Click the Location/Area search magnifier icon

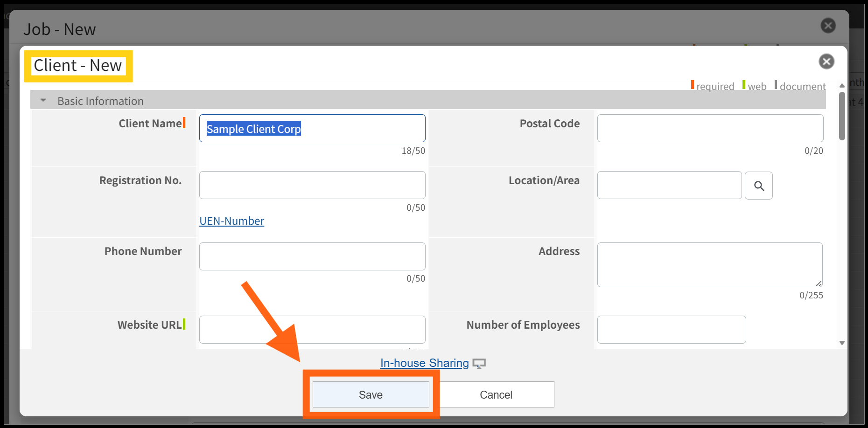pyautogui.click(x=758, y=186)
